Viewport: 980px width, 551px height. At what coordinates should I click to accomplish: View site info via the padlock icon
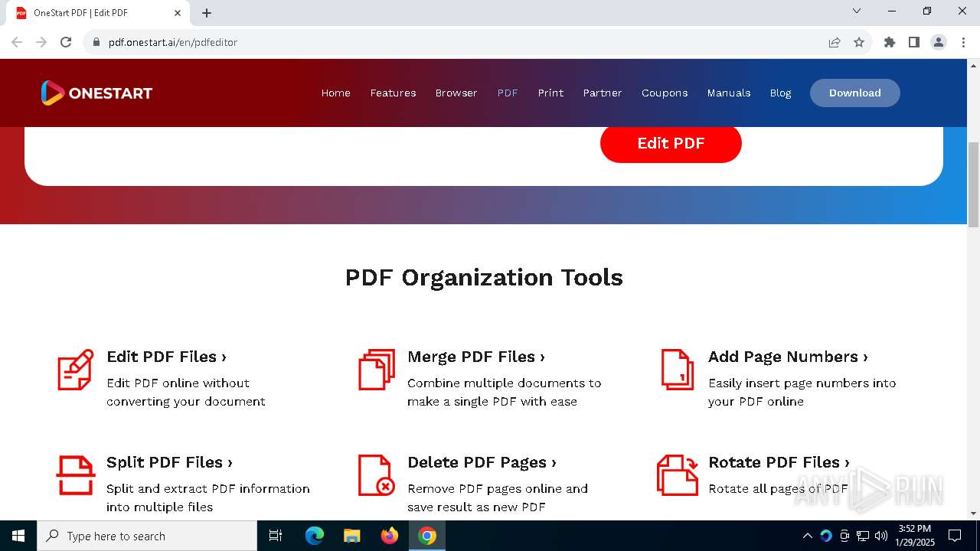(x=96, y=42)
